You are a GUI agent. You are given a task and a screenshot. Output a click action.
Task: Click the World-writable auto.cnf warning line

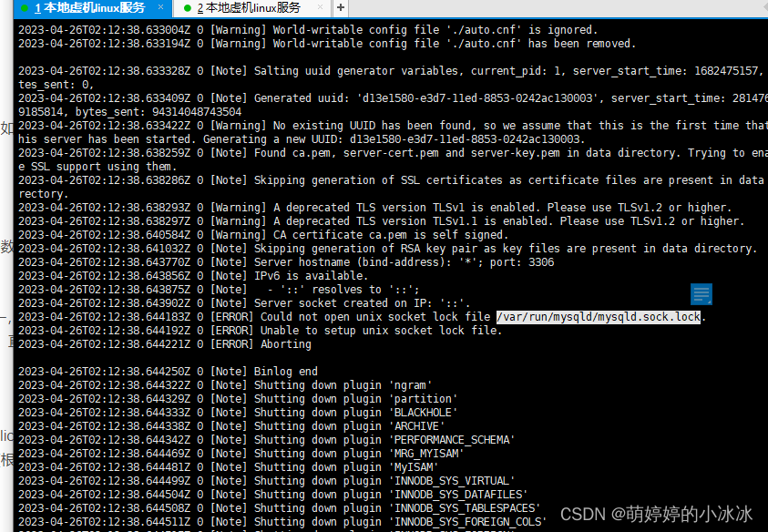pyautogui.click(x=273, y=29)
